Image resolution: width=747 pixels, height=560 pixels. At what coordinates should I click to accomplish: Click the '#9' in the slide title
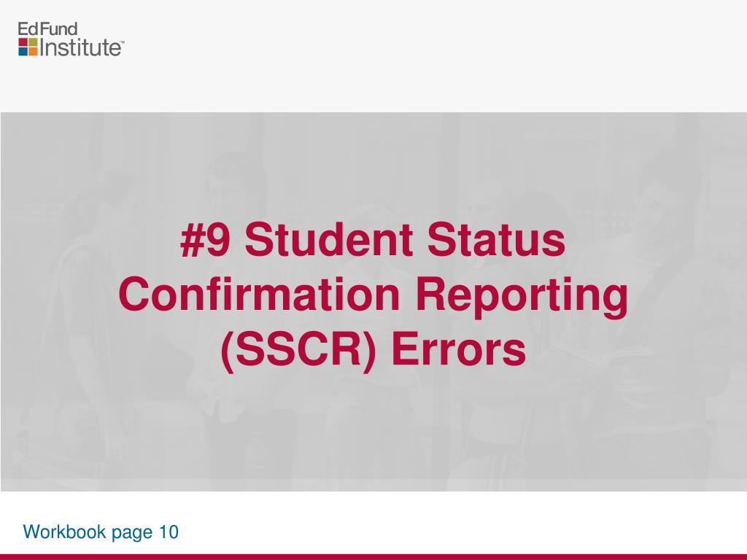(205, 239)
